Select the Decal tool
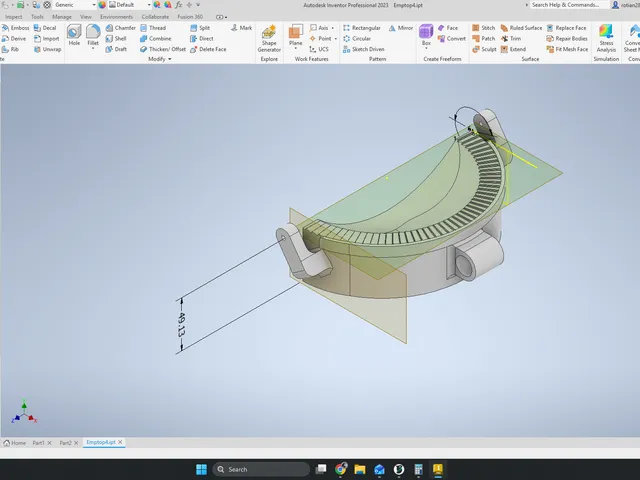 [45, 28]
